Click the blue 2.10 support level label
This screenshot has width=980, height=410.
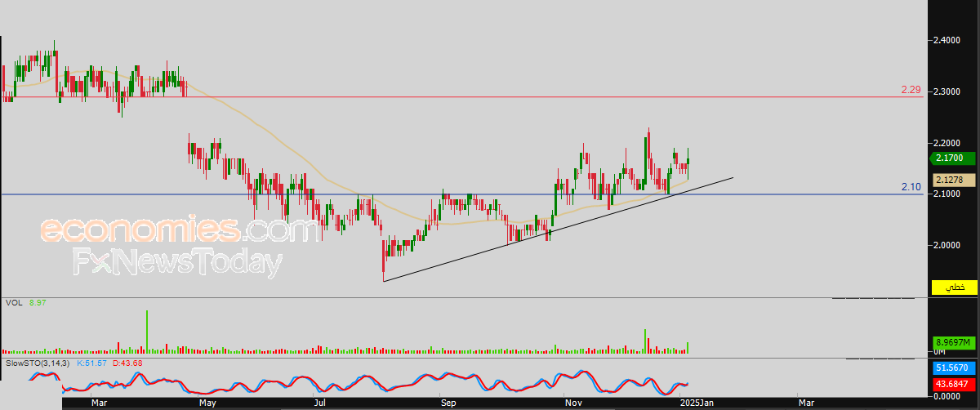(912, 187)
